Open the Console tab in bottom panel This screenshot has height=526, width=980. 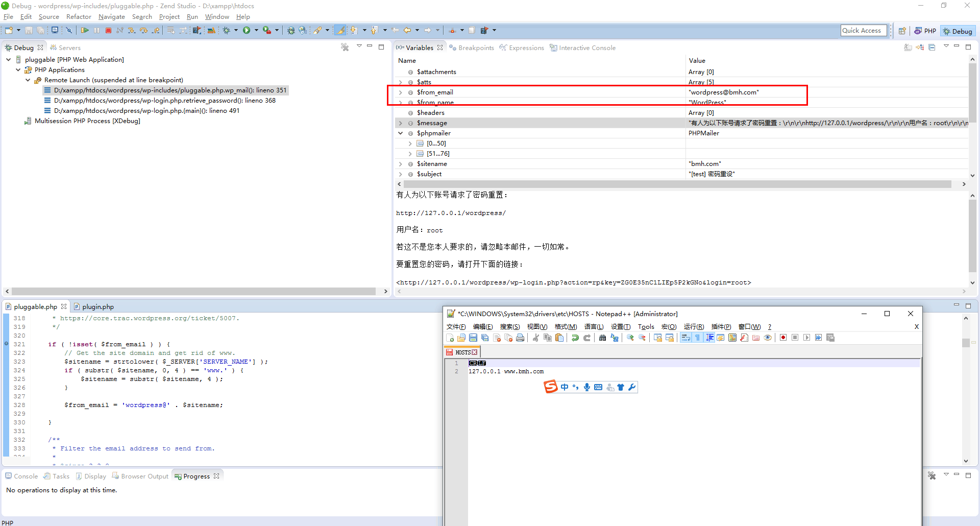pos(21,476)
